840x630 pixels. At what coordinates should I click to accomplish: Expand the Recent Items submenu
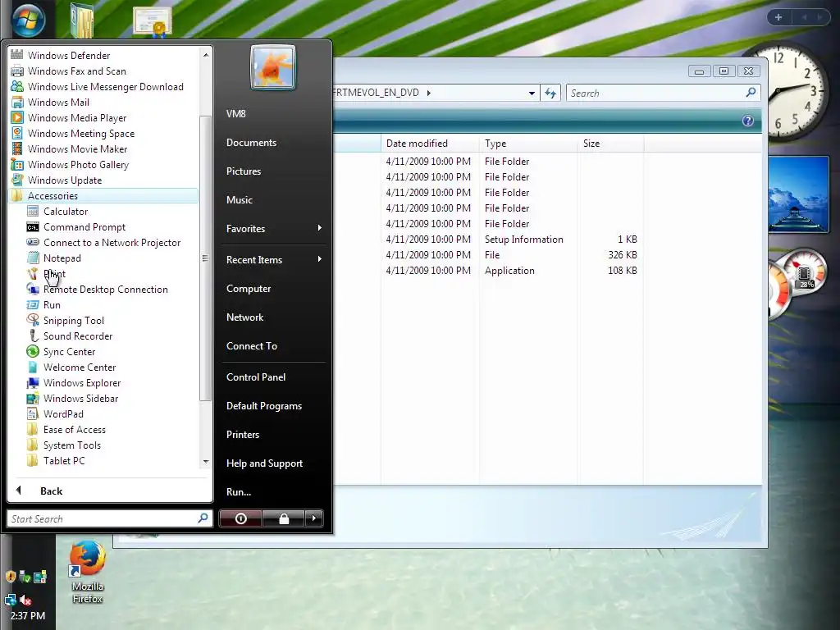[x=274, y=259]
